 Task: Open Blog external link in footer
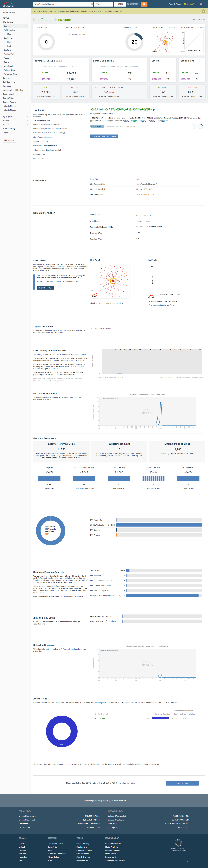tap(22, 860)
